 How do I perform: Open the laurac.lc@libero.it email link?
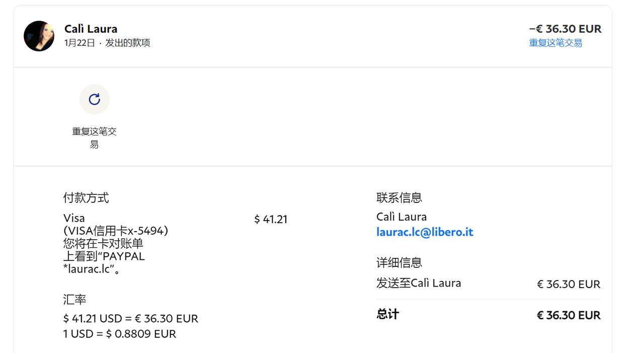425,232
